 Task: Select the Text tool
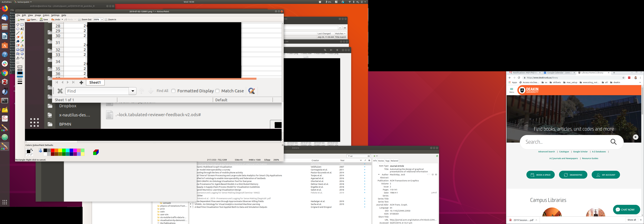(x=22, y=29)
